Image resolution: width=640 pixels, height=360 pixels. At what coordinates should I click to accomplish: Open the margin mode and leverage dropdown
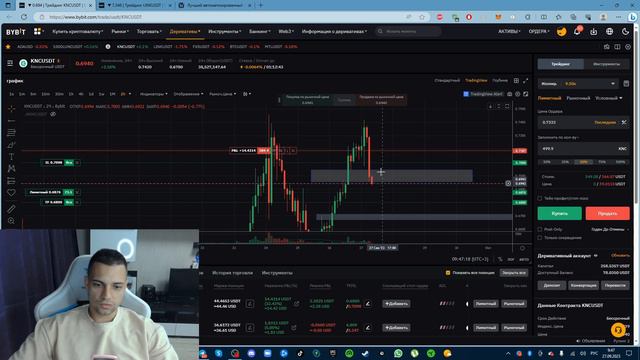pyautogui.click(x=578, y=84)
